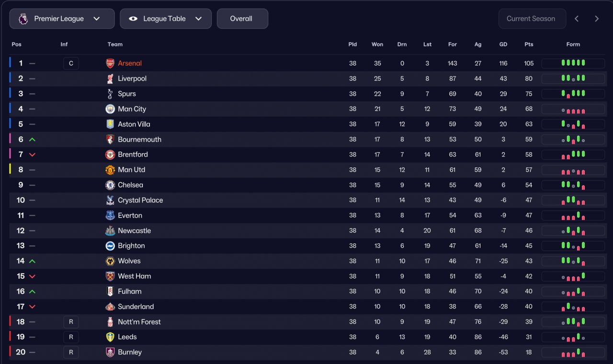Click the Man City crest icon
613x364 pixels.
(x=110, y=109)
